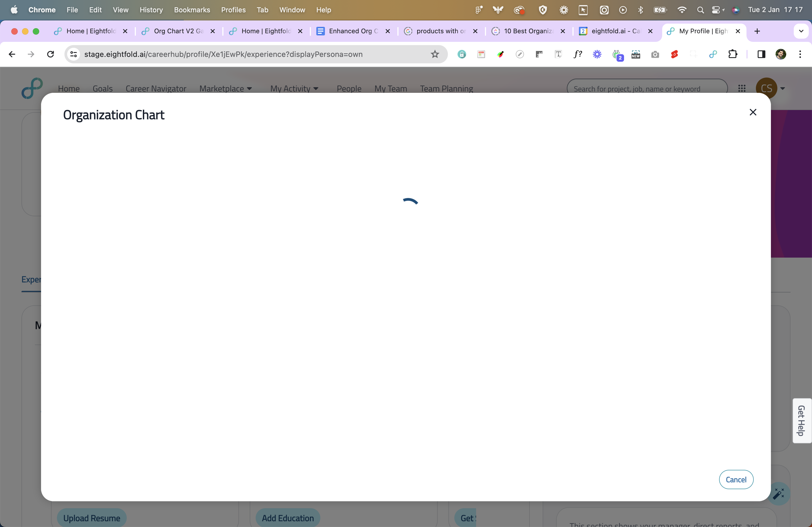Click the Add Education button
This screenshot has height=527, width=812.
point(288,518)
